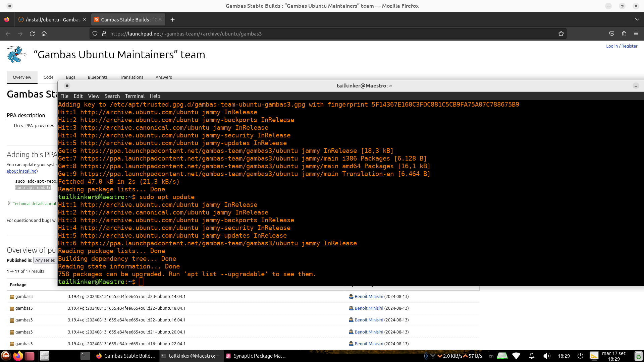
Task: Click the Log in / Register link
Action: pyautogui.click(x=622, y=46)
